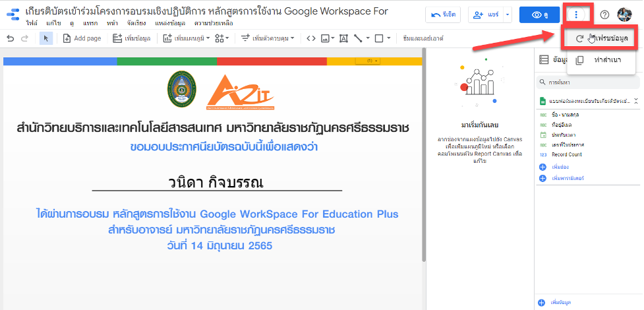Image resolution: width=644 pixels, height=310 pixels.
Task: Click the canvas vertical scrollbar
Action: click(x=424, y=154)
